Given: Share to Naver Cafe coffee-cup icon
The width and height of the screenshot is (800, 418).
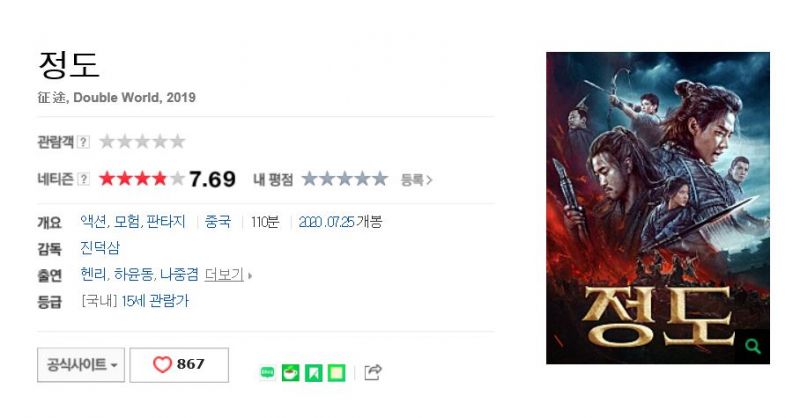Looking at the screenshot, I should [x=291, y=373].
